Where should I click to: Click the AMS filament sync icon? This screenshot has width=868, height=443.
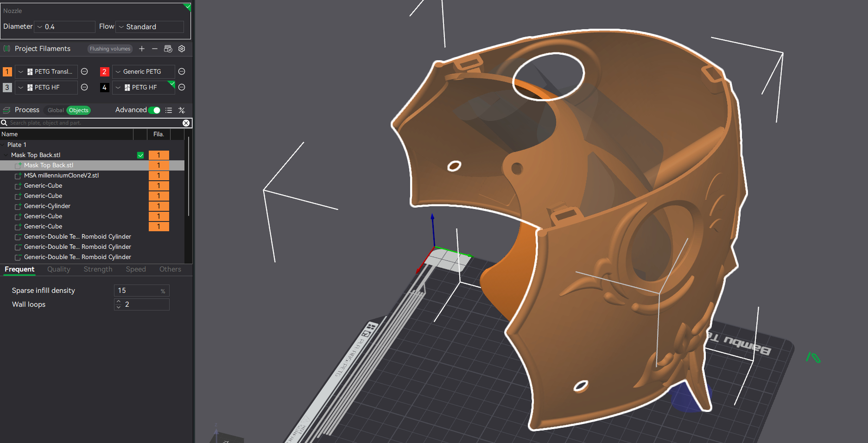coord(168,49)
